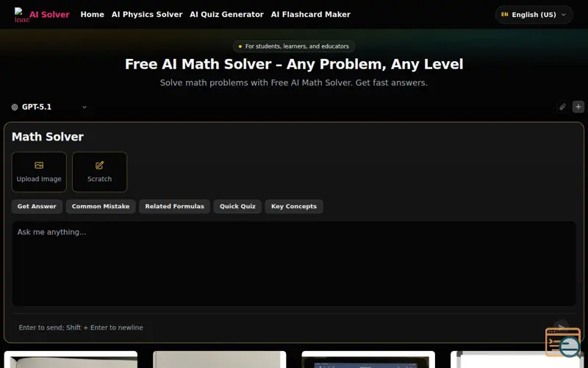Select the Get Answer chip
The height and width of the screenshot is (368, 588).
pos(37,207)
